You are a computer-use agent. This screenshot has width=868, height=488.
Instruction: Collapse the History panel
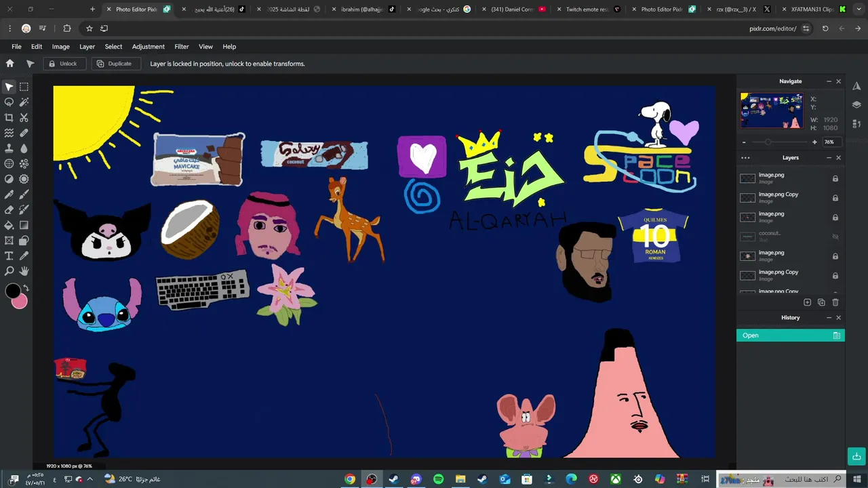829,318
